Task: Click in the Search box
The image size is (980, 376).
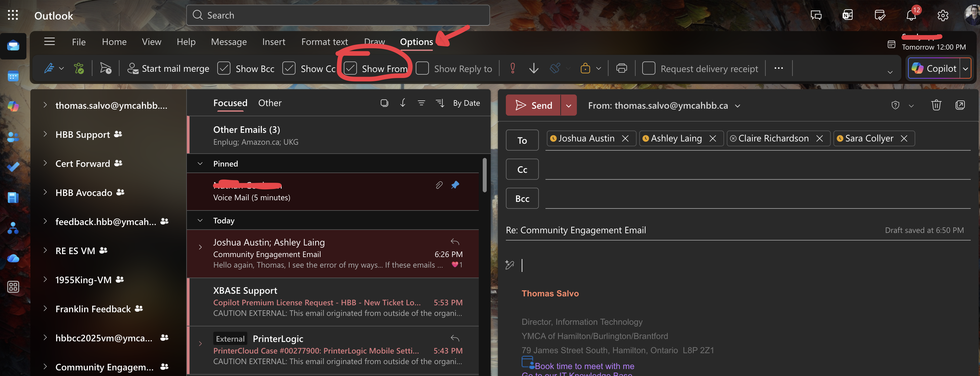Action: coord(337,15)
